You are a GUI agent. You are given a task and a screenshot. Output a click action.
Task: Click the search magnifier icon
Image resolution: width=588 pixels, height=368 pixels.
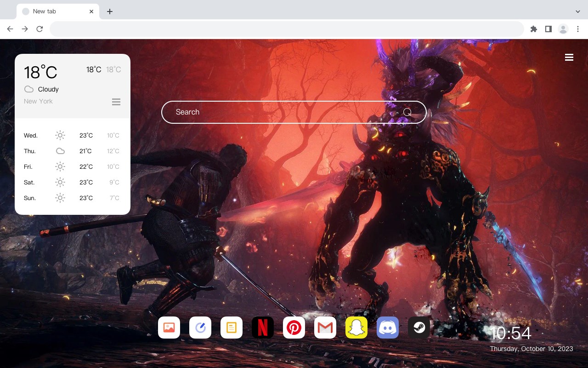(x=407, y=112)
